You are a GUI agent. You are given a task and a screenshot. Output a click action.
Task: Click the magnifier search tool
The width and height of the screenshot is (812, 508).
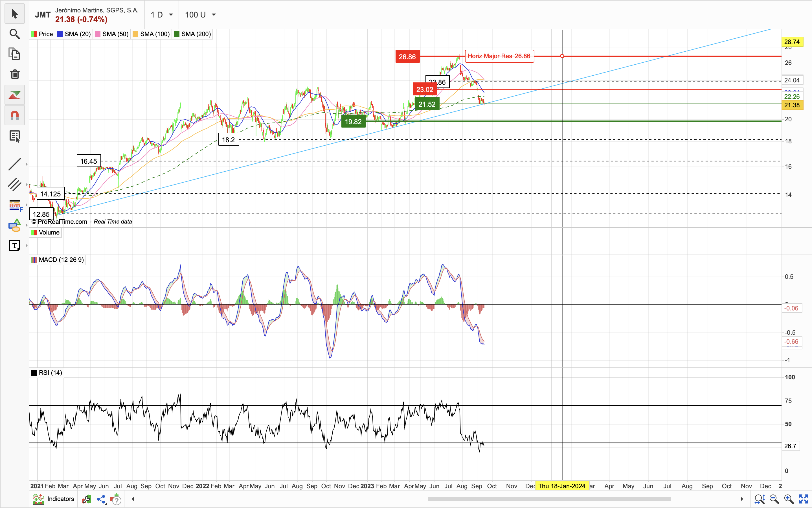[14, 34]
